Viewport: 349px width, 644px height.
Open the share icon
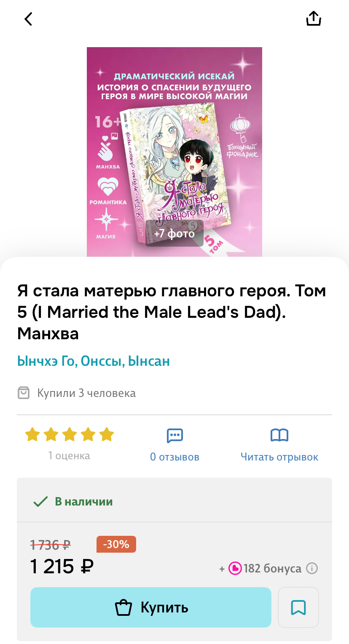(x=314, y=19)
